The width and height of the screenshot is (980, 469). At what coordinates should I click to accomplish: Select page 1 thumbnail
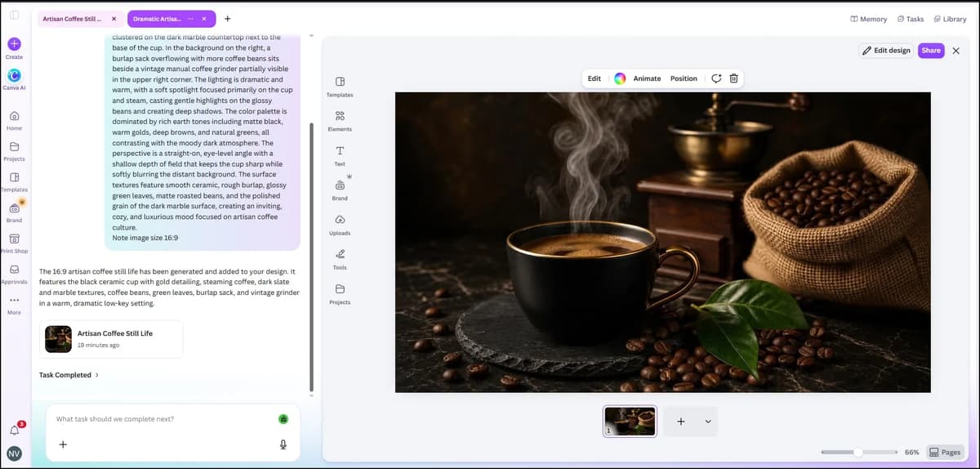(630, 422)
